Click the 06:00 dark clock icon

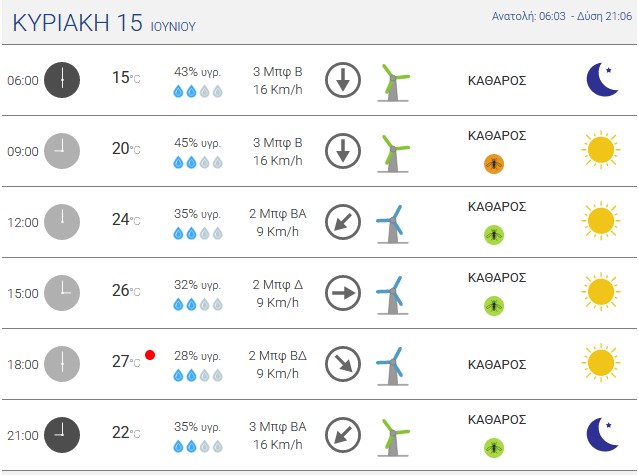[62, 80]
